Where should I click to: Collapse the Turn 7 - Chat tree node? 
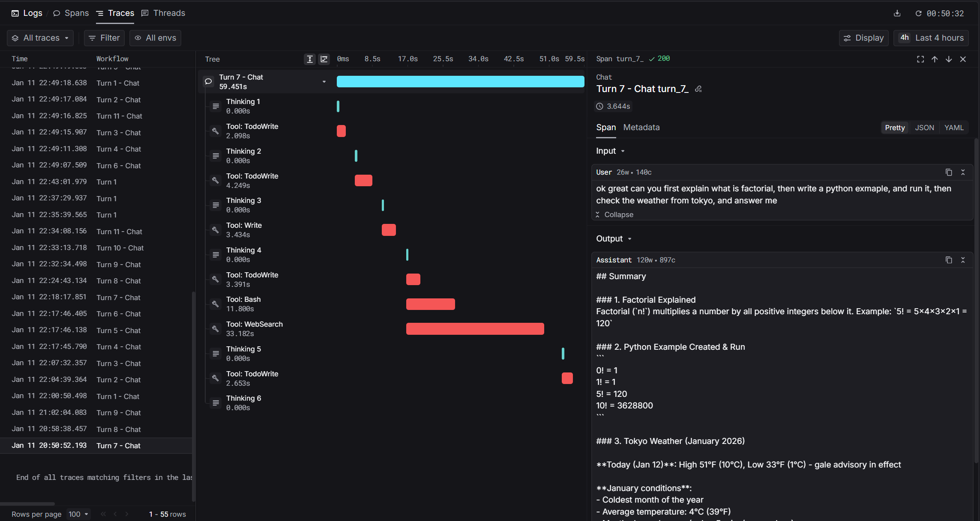click(x=324, y=82)
